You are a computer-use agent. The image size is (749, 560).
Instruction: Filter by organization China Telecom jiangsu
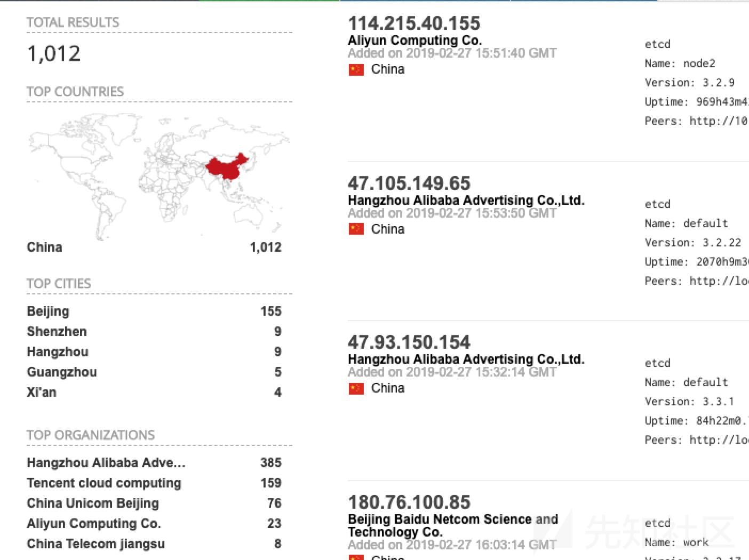click(96, 543)
